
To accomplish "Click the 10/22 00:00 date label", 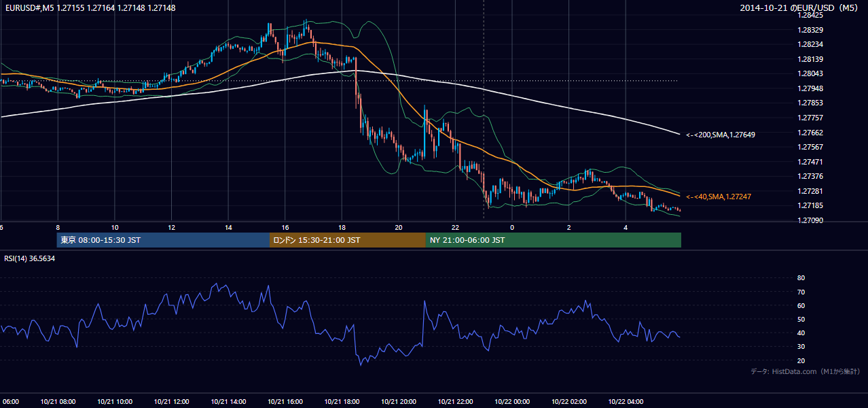I will [x=512, y=402].
